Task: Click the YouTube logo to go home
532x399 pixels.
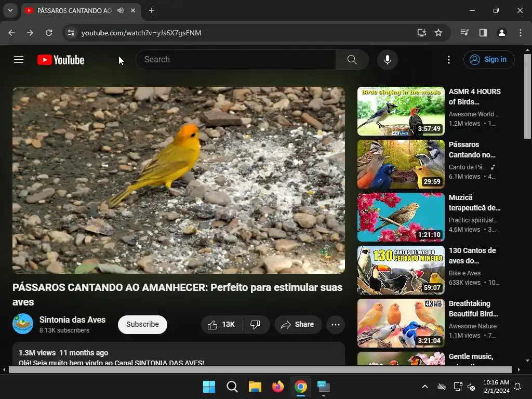Action: (61, 60)
